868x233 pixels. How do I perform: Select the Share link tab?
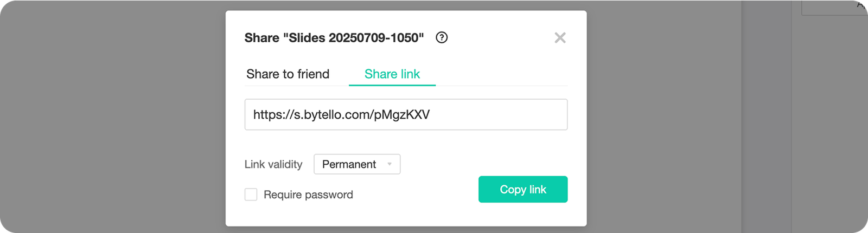[x=392, y=74]
